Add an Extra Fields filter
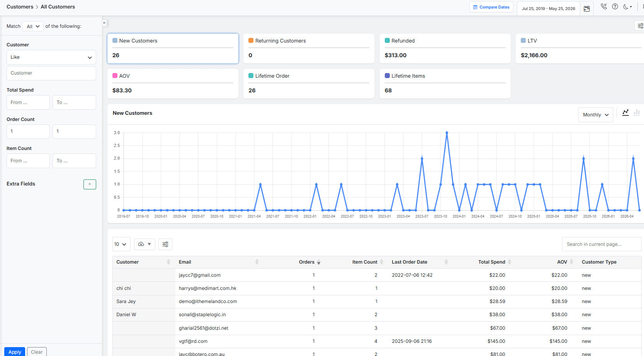 pyautogui.click(x=90, y=184)
